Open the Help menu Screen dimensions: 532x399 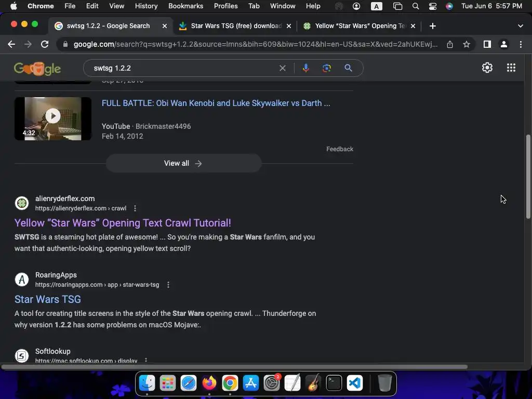point(313,6)
